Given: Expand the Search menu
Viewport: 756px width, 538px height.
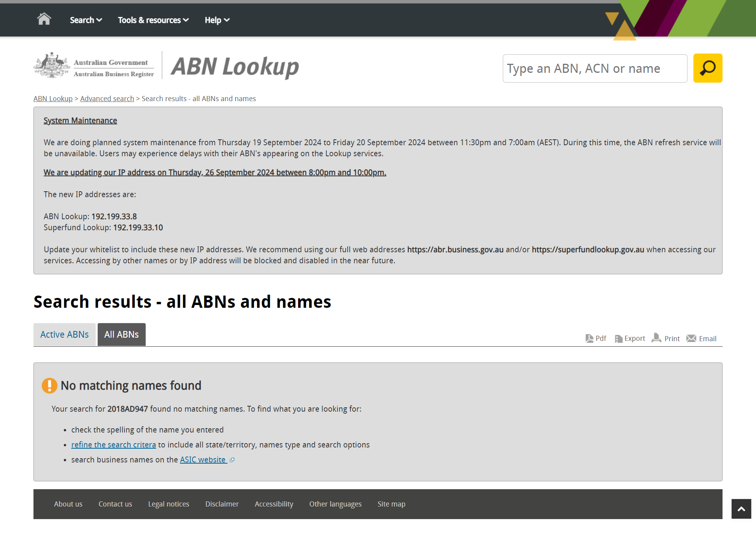Looking at the screenshot, I should click(x=86, y=20).
